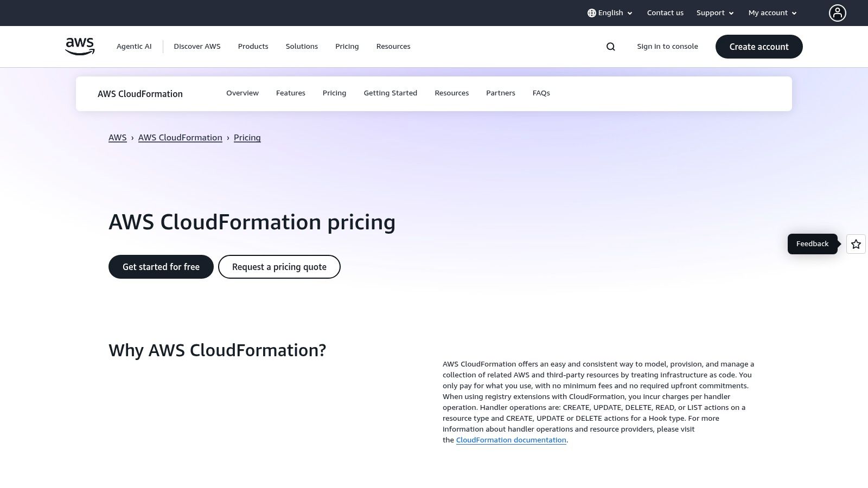Image resolution: width=868 pixels, height=488 pixels.
Task: Click Sign in to console
Action: point(667,47)
